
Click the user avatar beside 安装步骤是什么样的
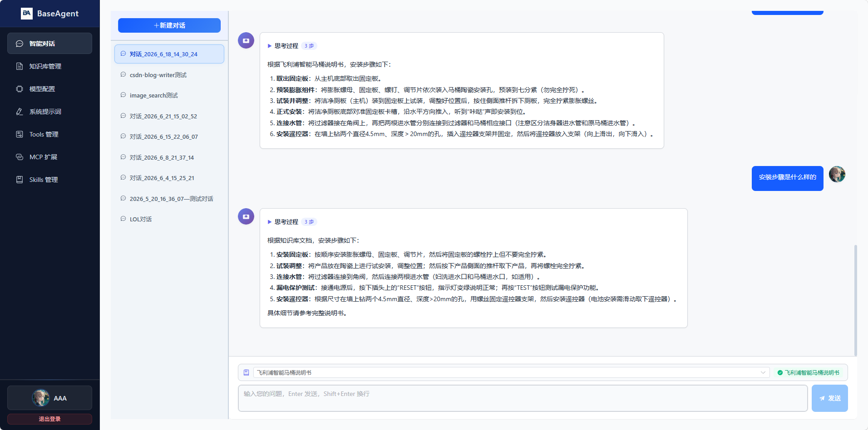(x=837, y=174)
